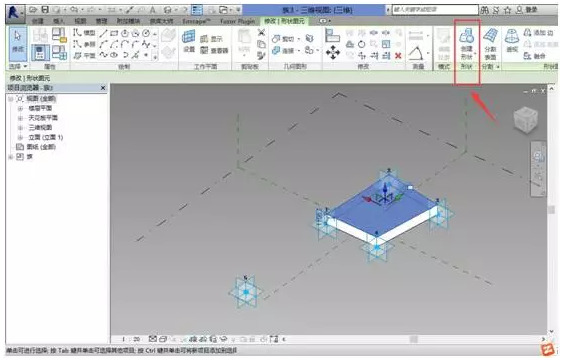The image size is (565, 360).
Task: Click the navigation bar zoom wheel
Action: 538,156
